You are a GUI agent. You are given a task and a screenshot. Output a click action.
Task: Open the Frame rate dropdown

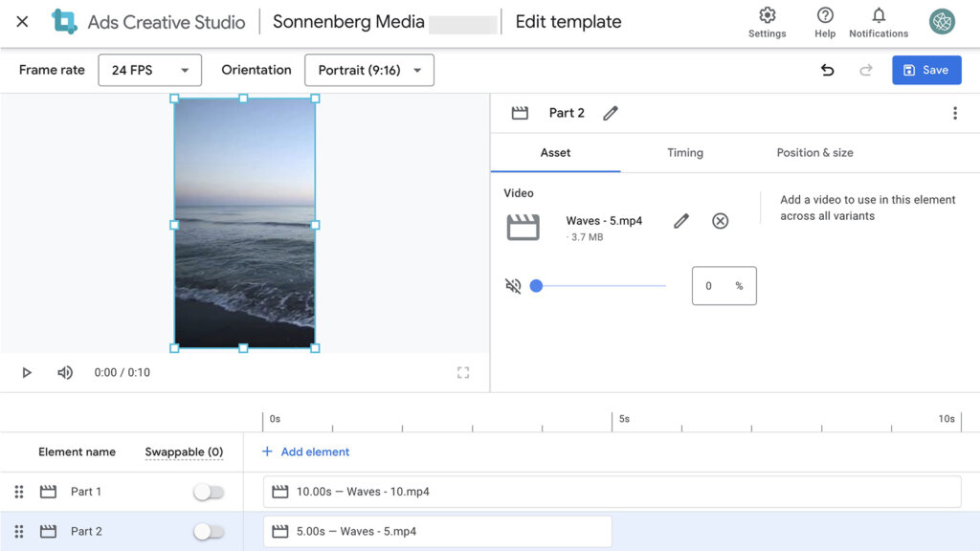point(149,70)
